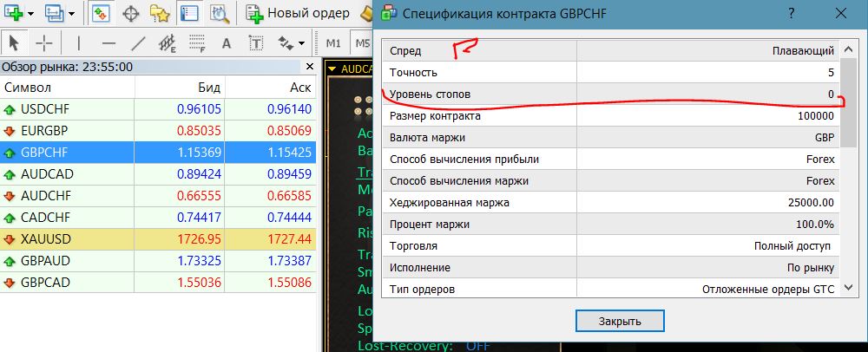
Task: Click the Бид column header
Action: [180, 88]
